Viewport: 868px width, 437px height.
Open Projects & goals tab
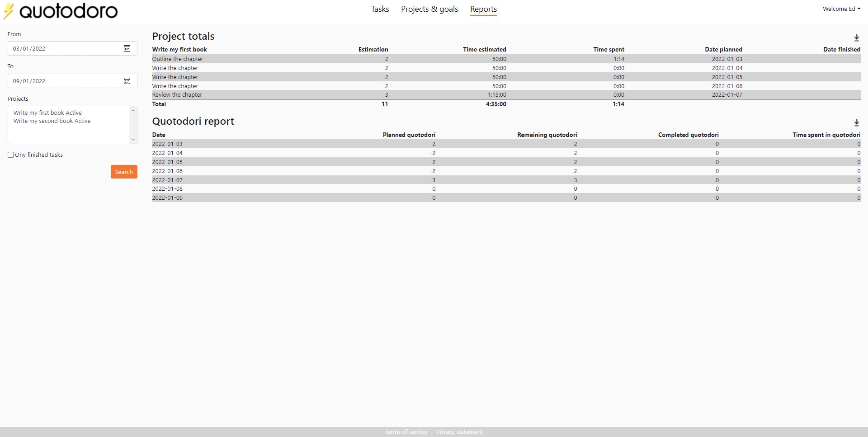pyautogui.click(x=429, y=9)
